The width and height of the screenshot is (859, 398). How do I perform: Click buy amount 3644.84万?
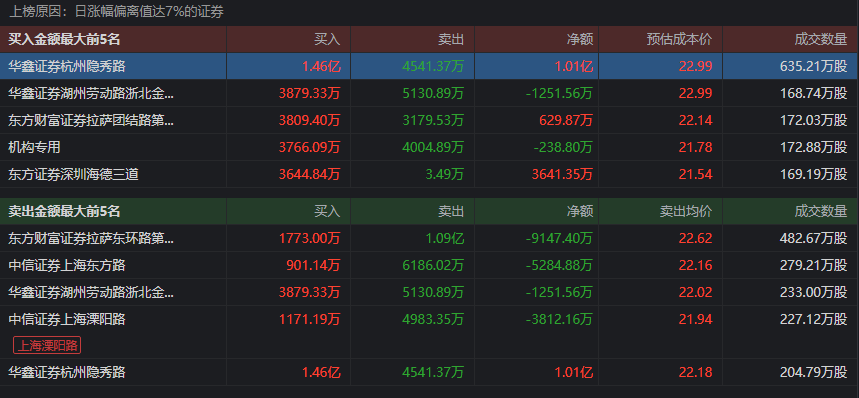(310, 174)
